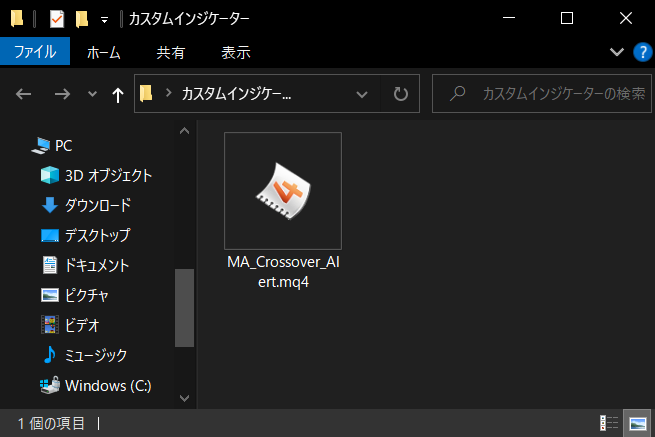The height and width of the screenshot is (437, 655).
Task: Click the navigation pane scroll down arrow
Action: pos(184,398)
